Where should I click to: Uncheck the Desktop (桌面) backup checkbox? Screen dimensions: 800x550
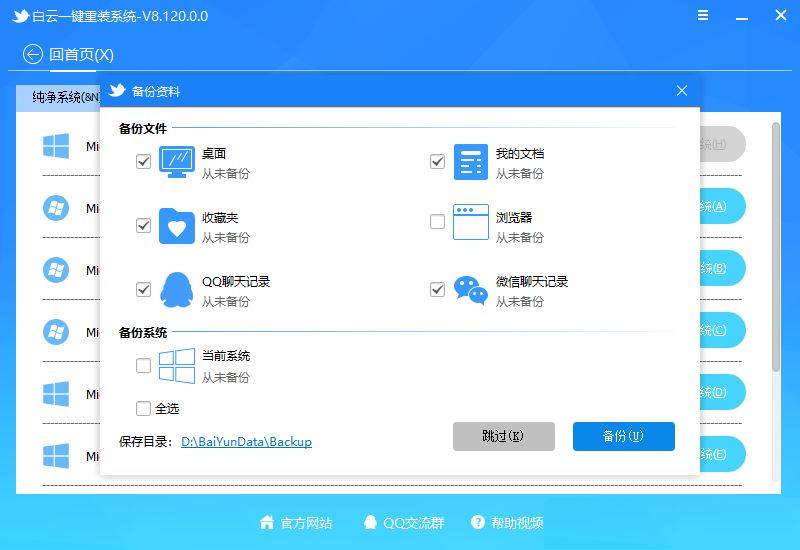pyautogui.click(x=143, y=161)
